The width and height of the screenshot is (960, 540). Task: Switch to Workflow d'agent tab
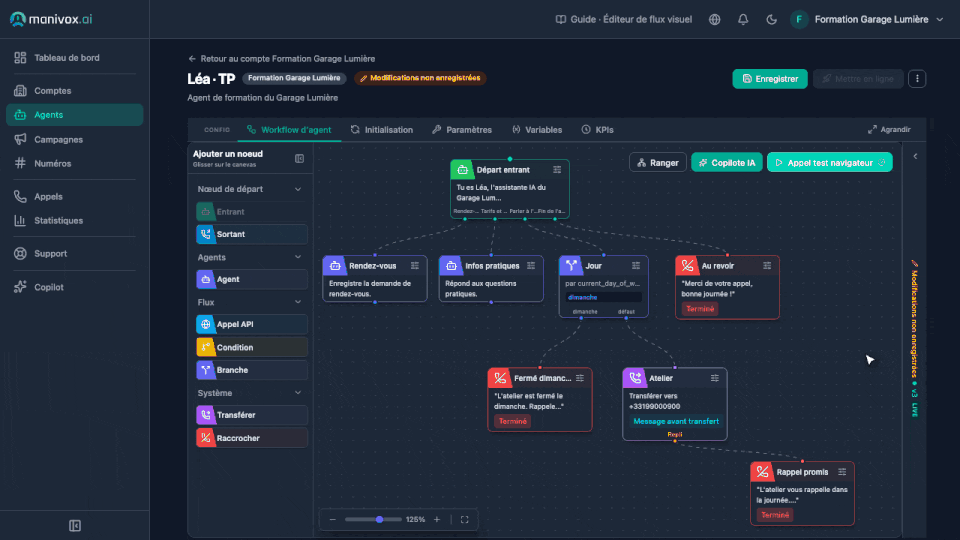click(x=289, y=130)
